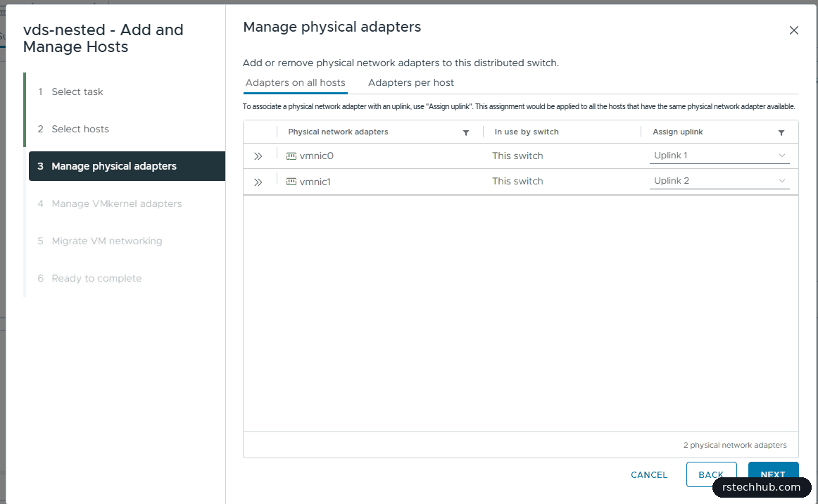The height and width of the screenshot is (504, 818).
Task: Click the Physical network adapters column header
Action: (x=338, y=132)
